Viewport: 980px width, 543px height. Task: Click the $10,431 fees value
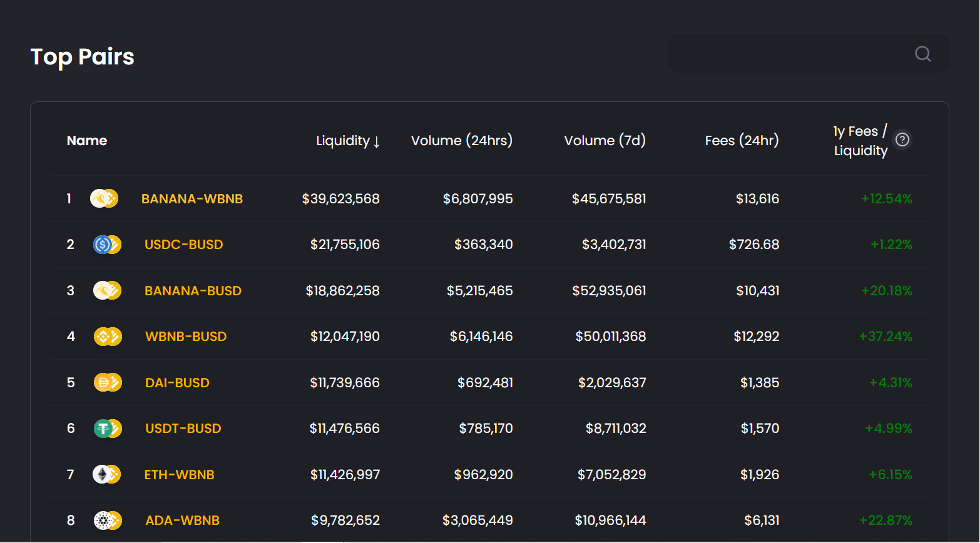pyautogui.click(x=758, y=291)
